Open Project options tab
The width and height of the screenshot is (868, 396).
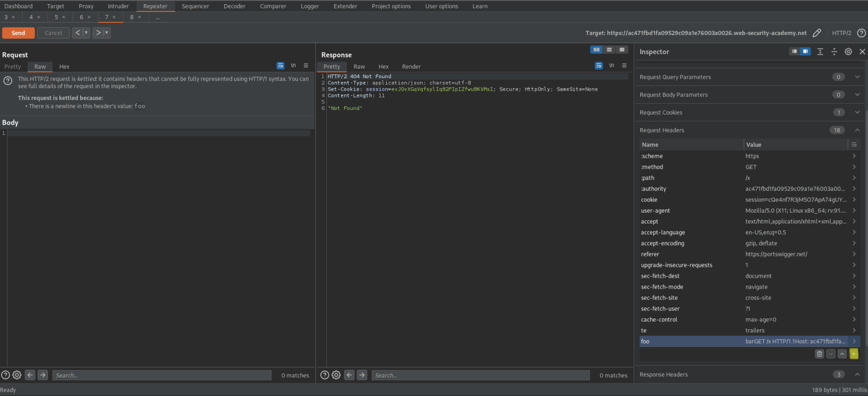pos(391,6)
